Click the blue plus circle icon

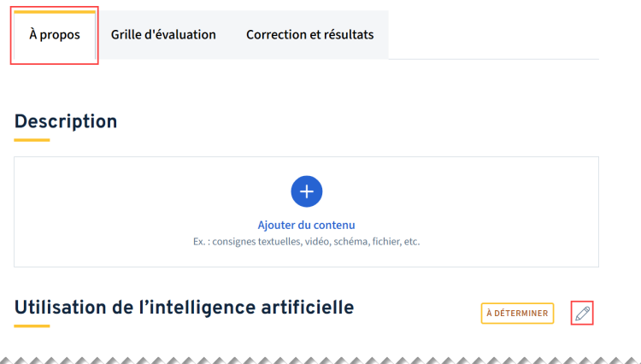pos(307,191)
